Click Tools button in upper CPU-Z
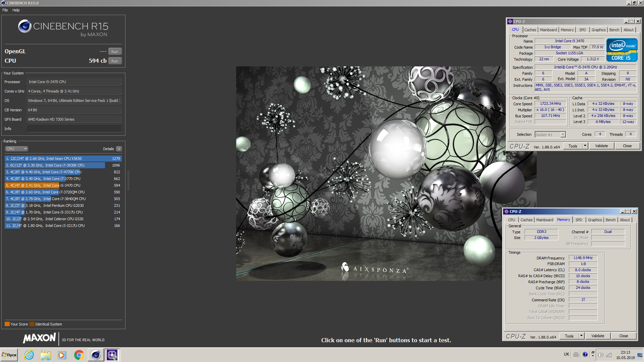The height and width of the screenshot is (362, 644). click(573, 146)
